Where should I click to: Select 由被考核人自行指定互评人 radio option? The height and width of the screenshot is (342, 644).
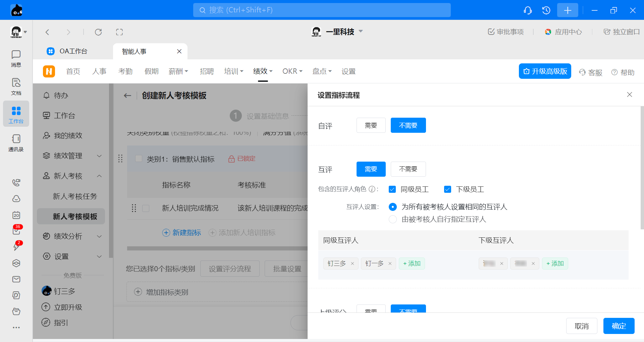[392, 219]
